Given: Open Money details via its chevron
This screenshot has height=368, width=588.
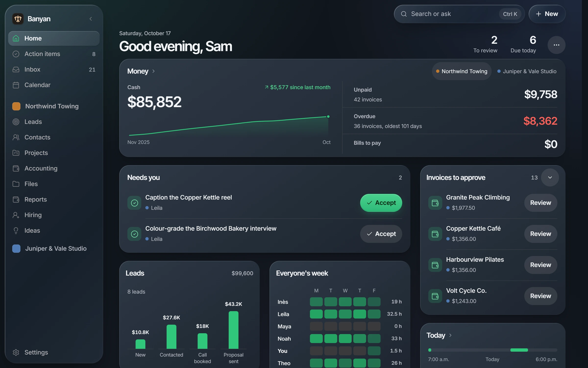Looking at the screenshot, I should coord(154,71).
